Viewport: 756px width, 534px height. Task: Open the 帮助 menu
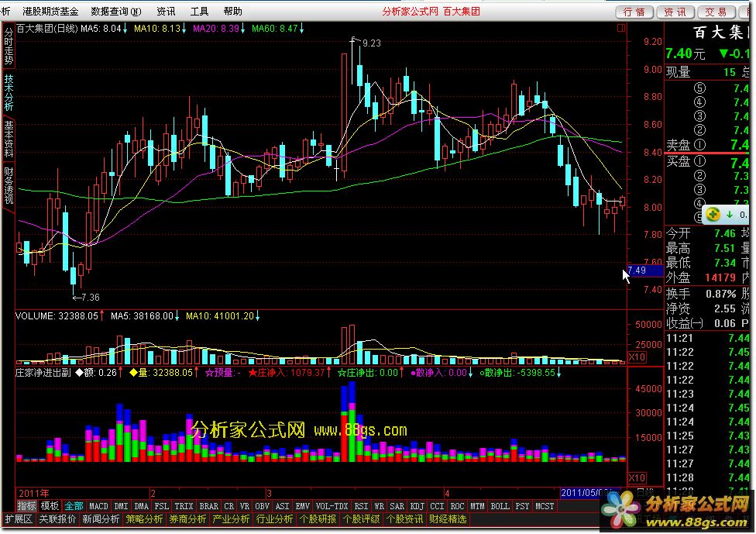point(233,11)
